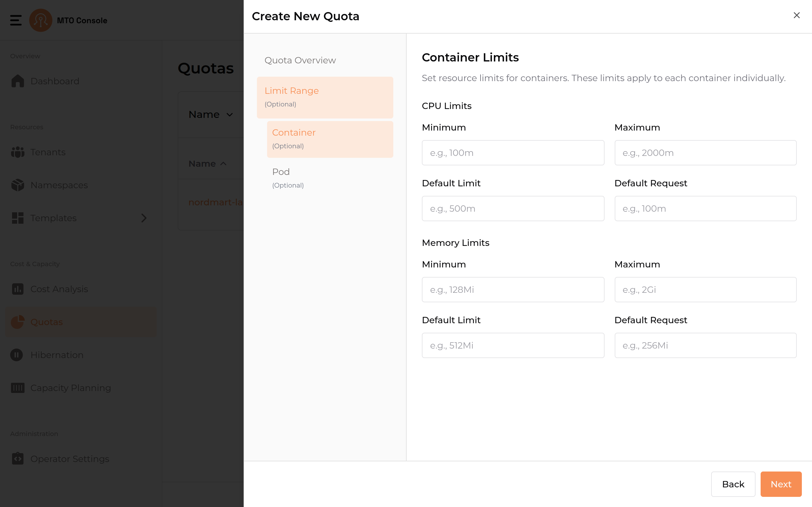Close the Create New Quota dialog
This screenshot has height=507, width=812.
click(x=796, y=16)
